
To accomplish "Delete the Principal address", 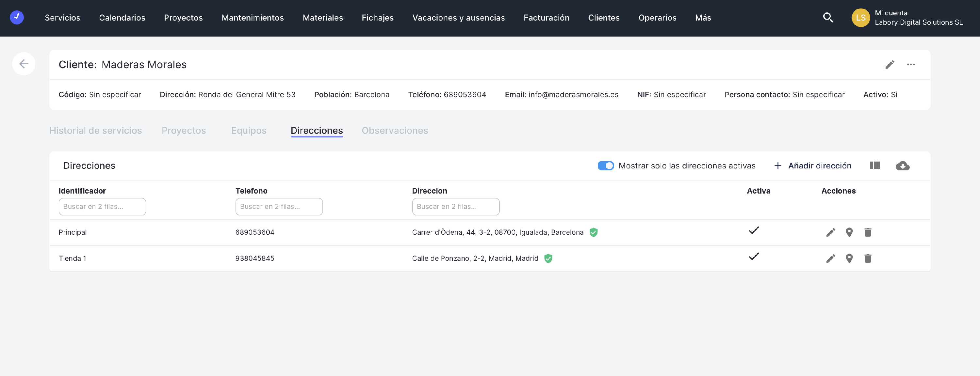I will 867,232.
